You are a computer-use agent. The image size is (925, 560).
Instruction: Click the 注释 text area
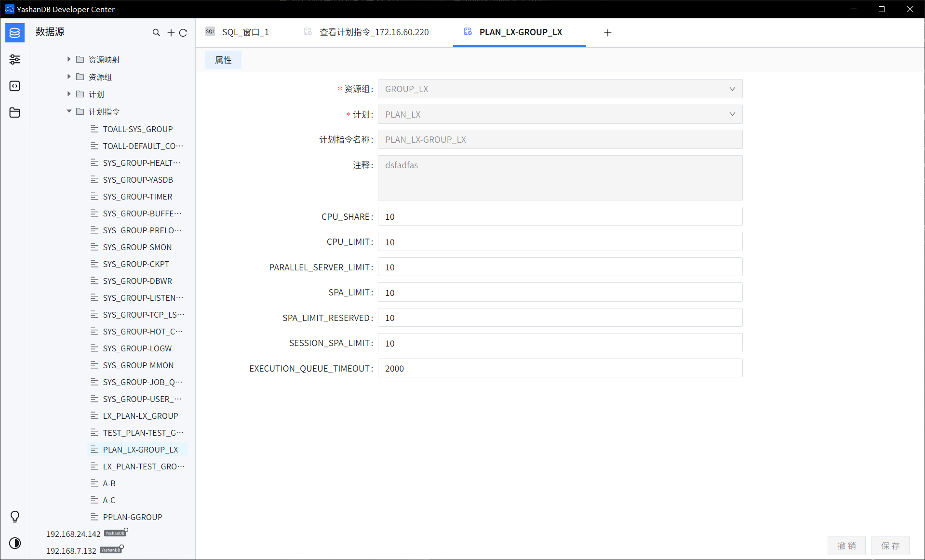coord(560,178)
